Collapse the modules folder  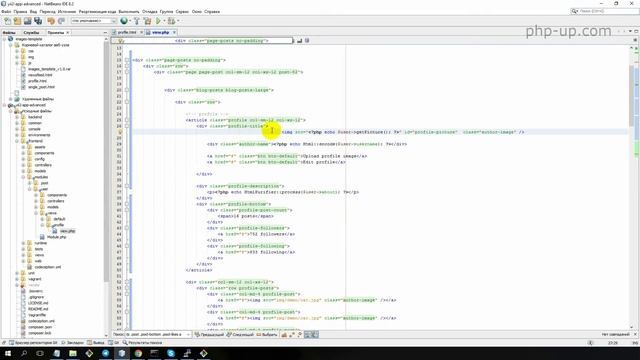click(24, 177)
